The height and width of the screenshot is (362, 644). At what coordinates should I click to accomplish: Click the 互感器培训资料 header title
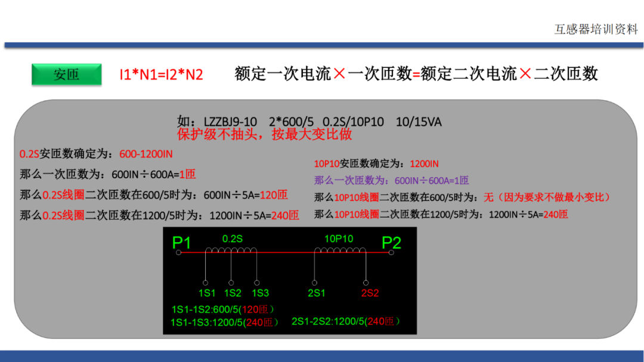click(x=596, y=30)
